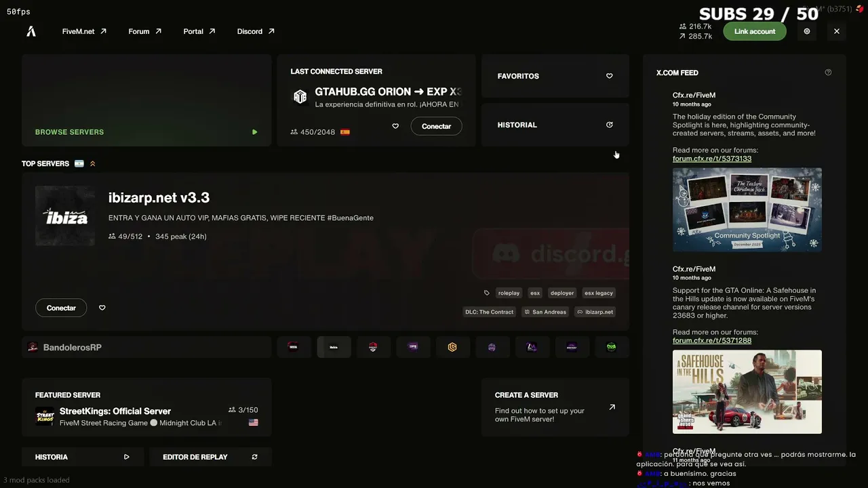The height and width of the screenshot is (488, 868).
Task: Click the FiveM logo in the top bar
Action: 31,31
